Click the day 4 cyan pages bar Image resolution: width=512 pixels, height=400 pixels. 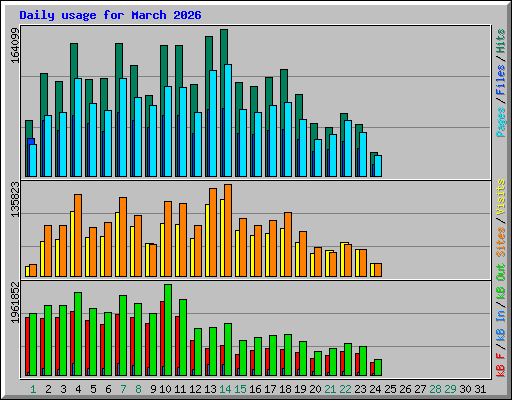[78, 127]
